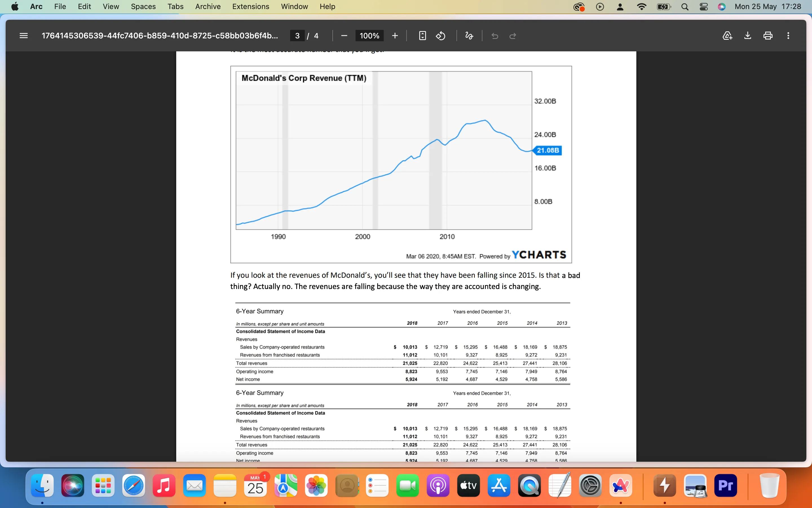Open Control Center in menu bar
This screenshot has height=508, width=812.
(704, 7)
